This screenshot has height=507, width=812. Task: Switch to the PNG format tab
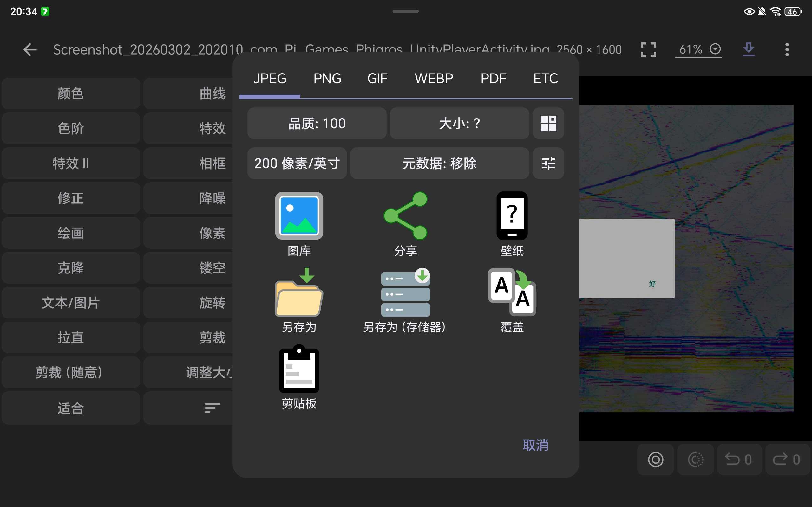click(x=327, y=79)
